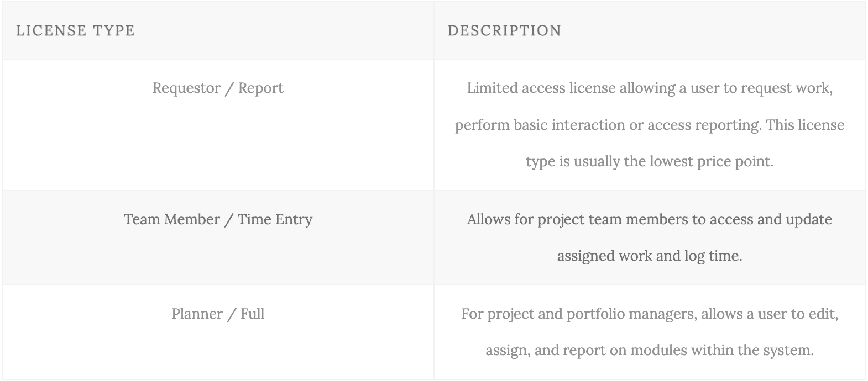Click the assign, and report on modules line

point(650,351)
